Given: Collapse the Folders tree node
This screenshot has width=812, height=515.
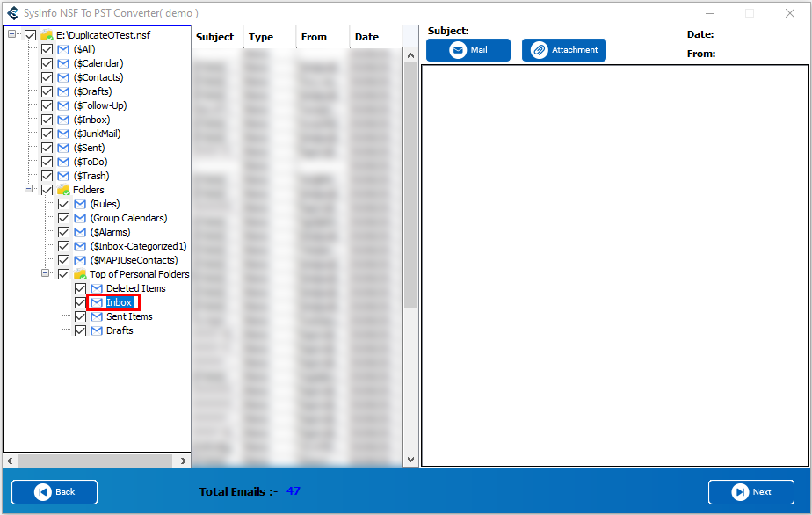Looking at the screenshot, I should (x=28, y=189).
